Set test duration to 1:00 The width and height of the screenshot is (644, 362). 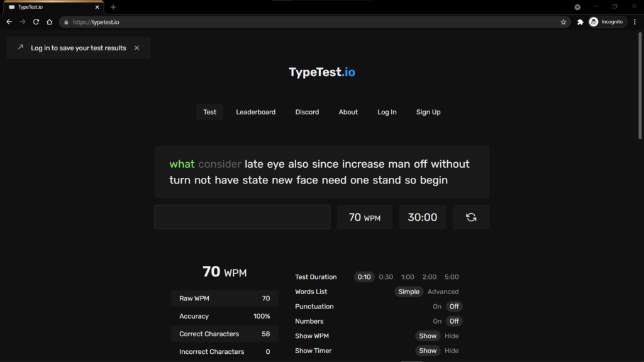(408, 277)
